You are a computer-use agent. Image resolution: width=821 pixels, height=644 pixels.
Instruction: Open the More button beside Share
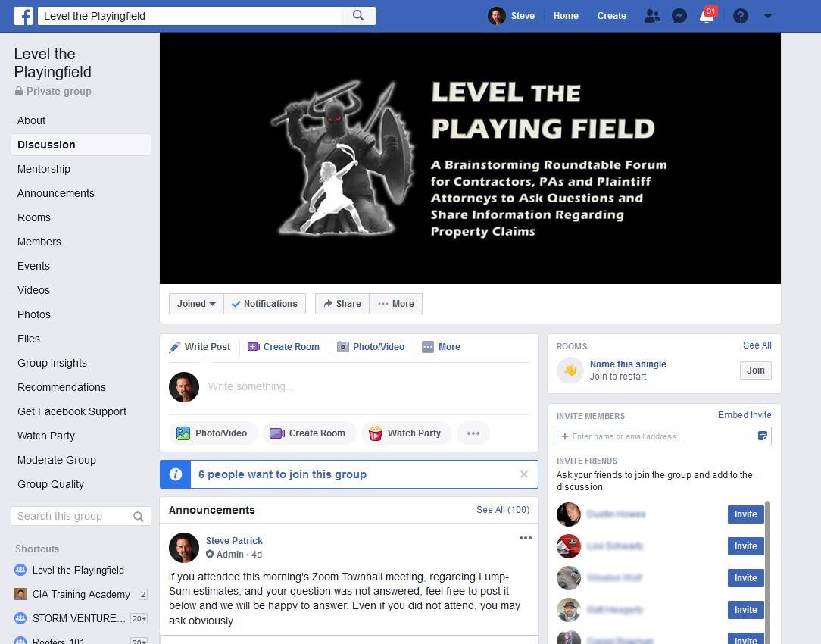click(x=396, y=304)
